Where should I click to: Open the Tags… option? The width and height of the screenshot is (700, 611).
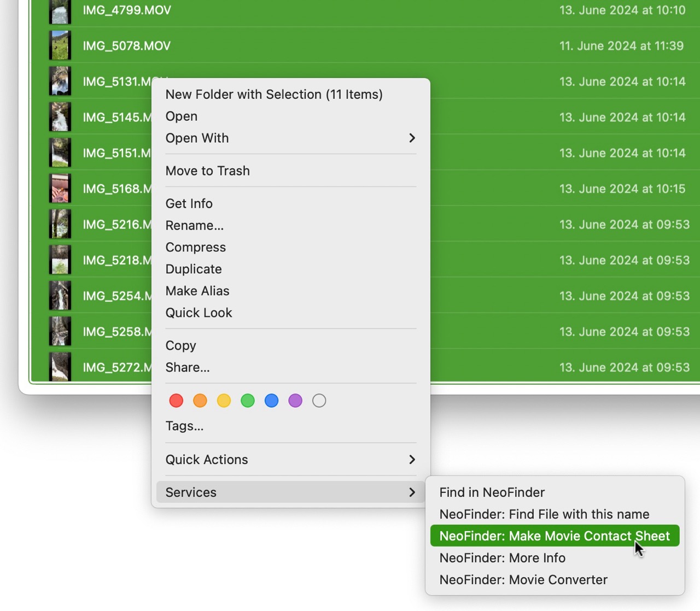pos(184,426)
